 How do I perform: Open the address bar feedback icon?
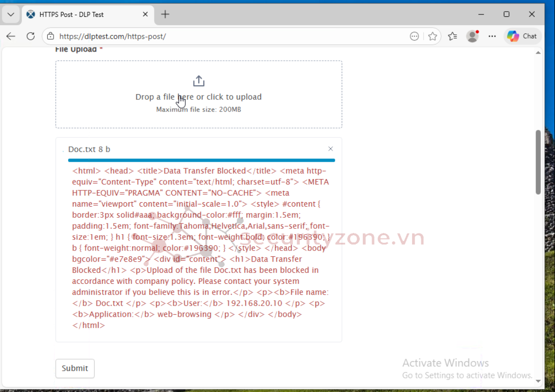point(414,36)
